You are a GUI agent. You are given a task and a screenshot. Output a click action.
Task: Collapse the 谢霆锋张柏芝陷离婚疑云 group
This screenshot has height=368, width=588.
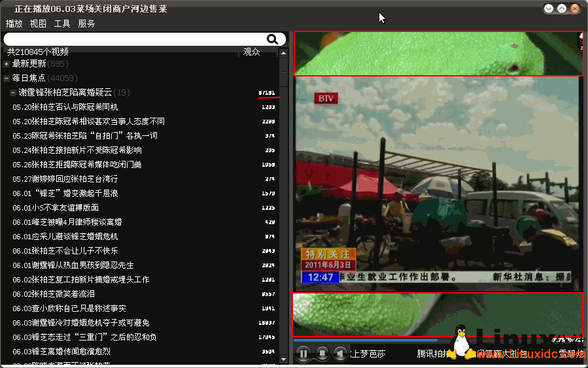tap(13, 93)
